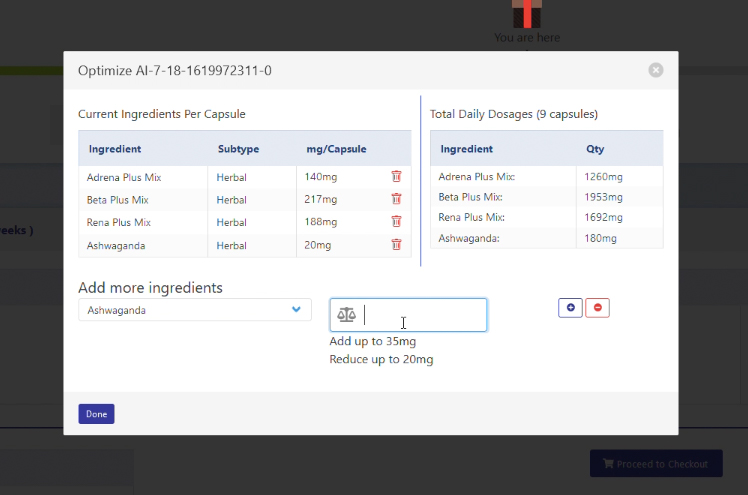Click the dropdown chevron arrow for ingredients
Screen dimensions: 748x495
296,310
